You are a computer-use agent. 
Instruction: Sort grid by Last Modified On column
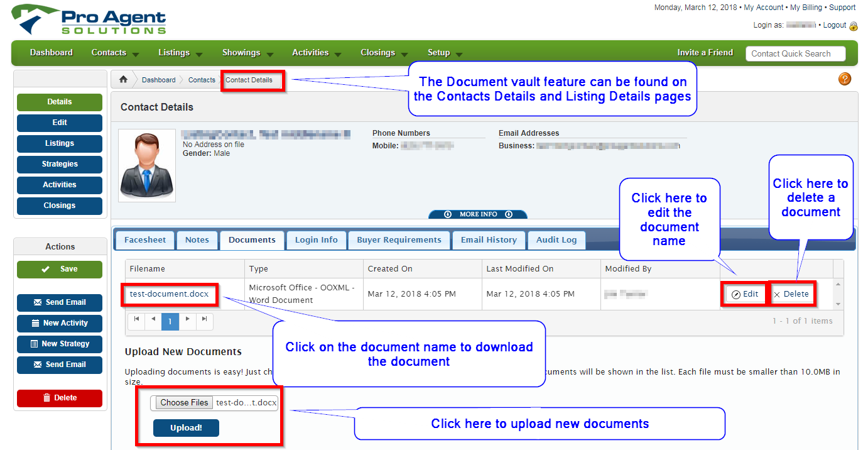[x=541, y=268]
